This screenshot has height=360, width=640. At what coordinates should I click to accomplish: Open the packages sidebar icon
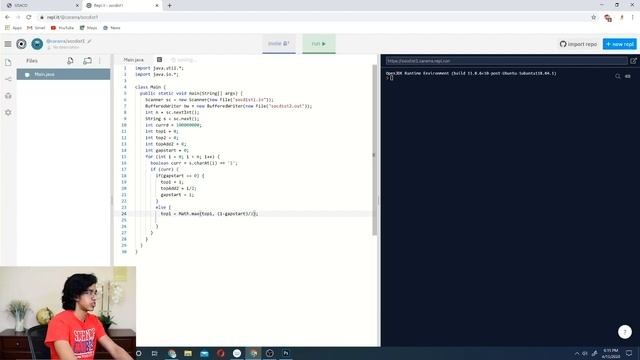pyautogui.click(x=8, y=96)
